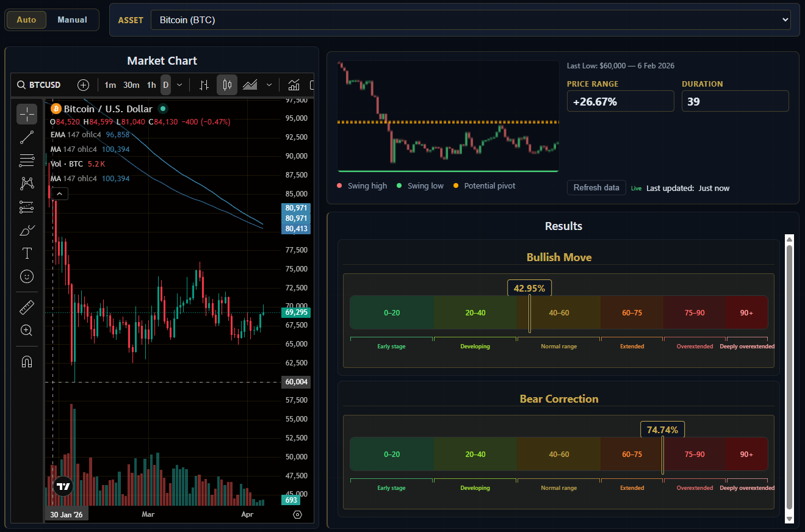
Task: Select the ruler measure tool
Action: (27, 307)
